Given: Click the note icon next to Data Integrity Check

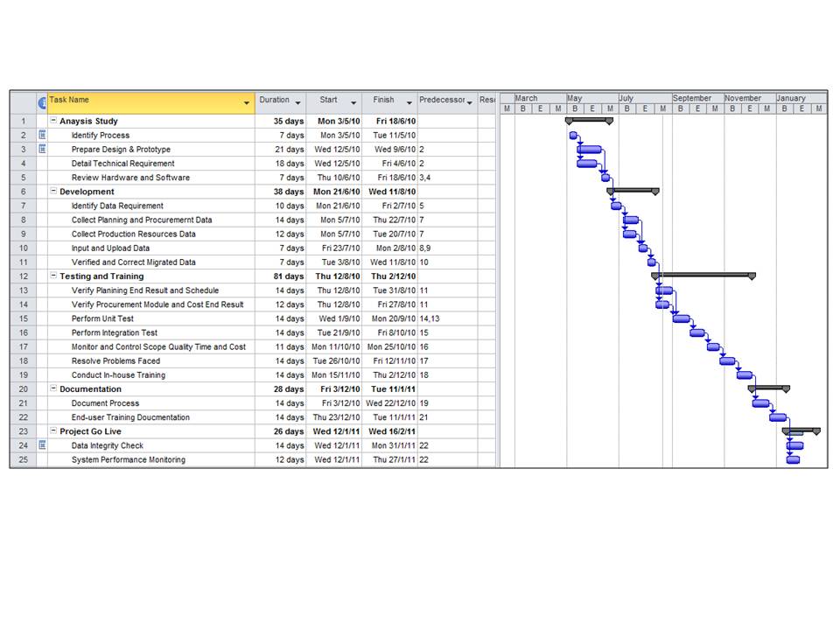Looking at the screenshot, I should (x=42, y=445).
